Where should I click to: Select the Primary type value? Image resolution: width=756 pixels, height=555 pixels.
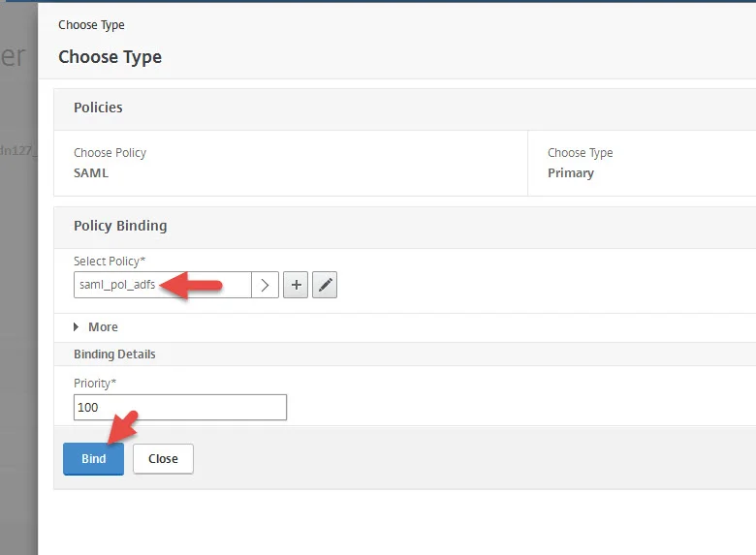[571, 173]
